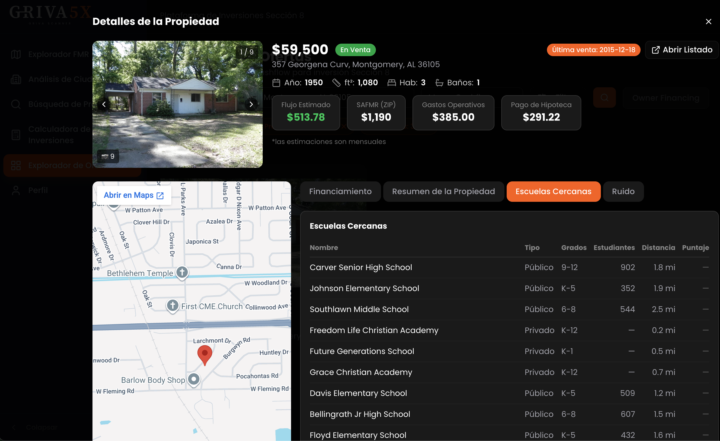Switch to the Financiamiento tab
This screenshot has height=441, width=720.
coord(340,192)
